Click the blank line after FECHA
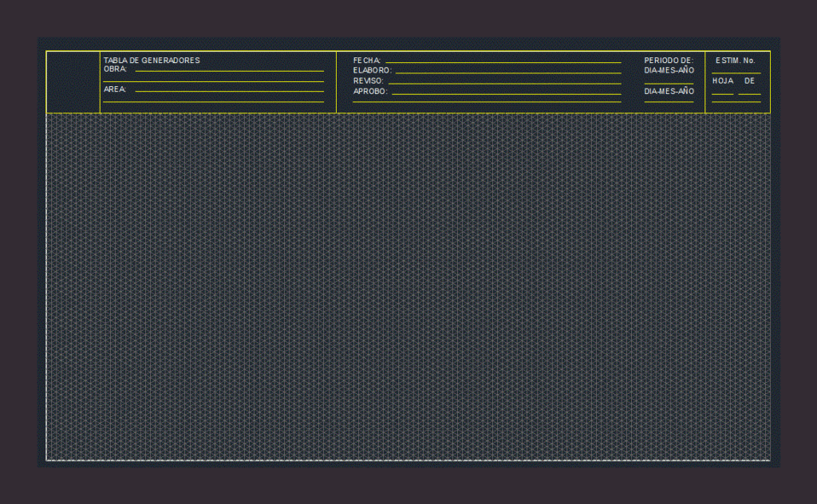 [x=503, y=62]
